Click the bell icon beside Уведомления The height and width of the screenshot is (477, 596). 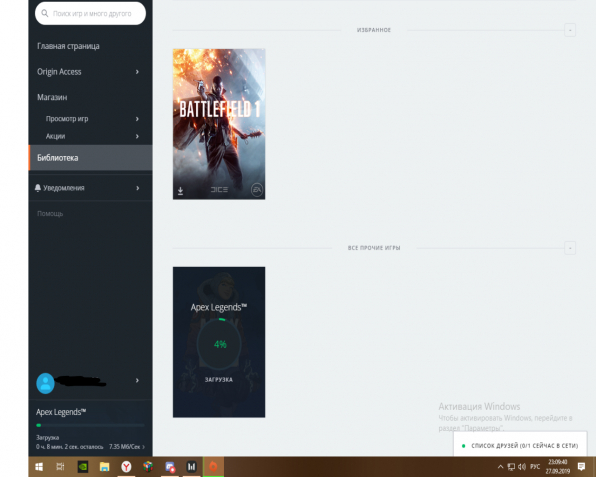pos(38,188)
